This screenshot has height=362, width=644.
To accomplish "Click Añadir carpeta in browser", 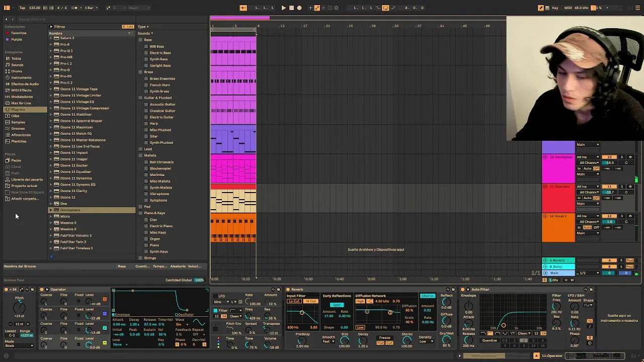I will 25,199.
